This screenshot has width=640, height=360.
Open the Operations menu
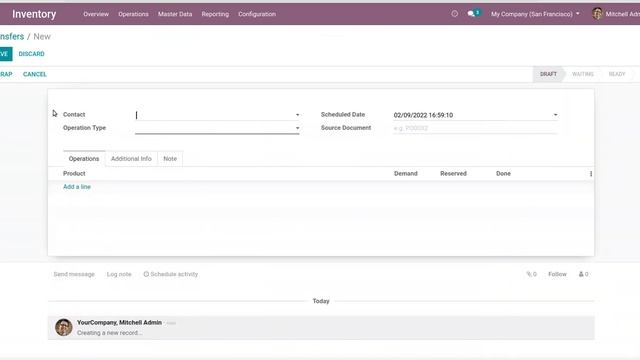click(133, 14)
